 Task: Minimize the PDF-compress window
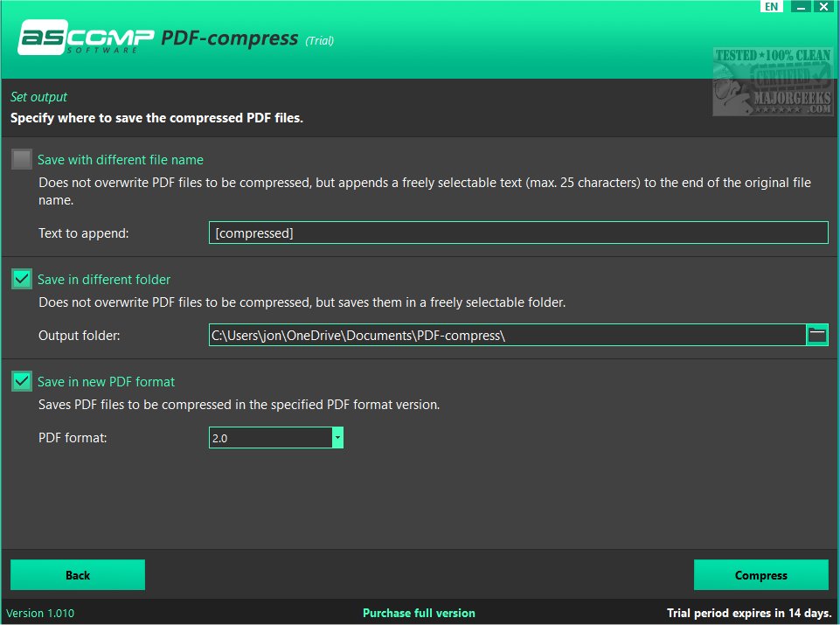pyautogui.click(x=801, y=6)
